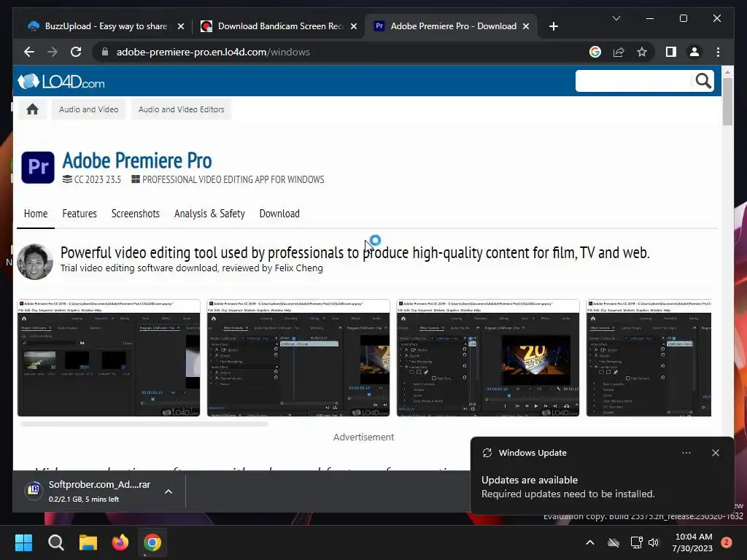Click the browser back arrow
The image size is (747, 560).
(x=29, y=52)
